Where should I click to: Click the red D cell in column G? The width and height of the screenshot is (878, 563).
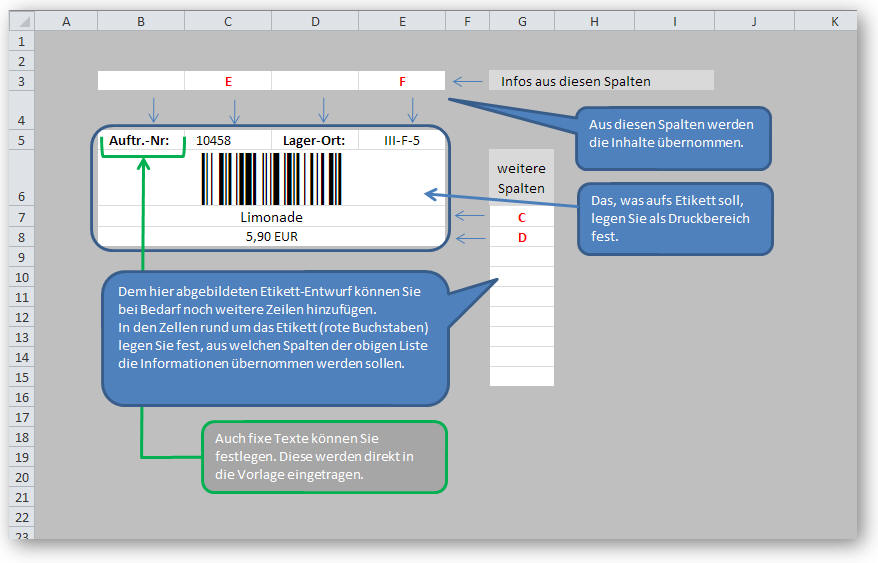[522, 238]
